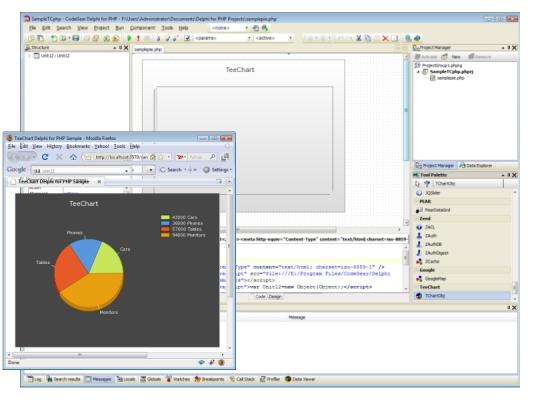Open the Search results tab at bottom
The height and width of the screenshot is (400, 540).
(63, 379)
